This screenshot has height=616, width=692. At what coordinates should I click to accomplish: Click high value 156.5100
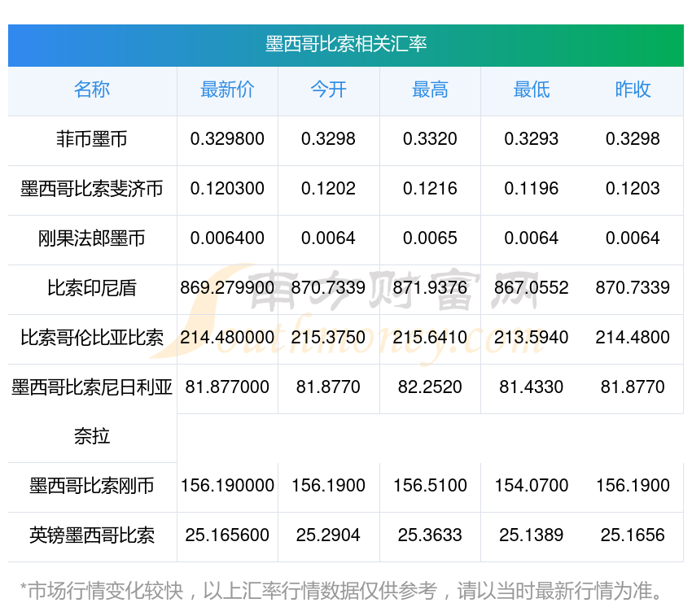(x=430, y=486)
